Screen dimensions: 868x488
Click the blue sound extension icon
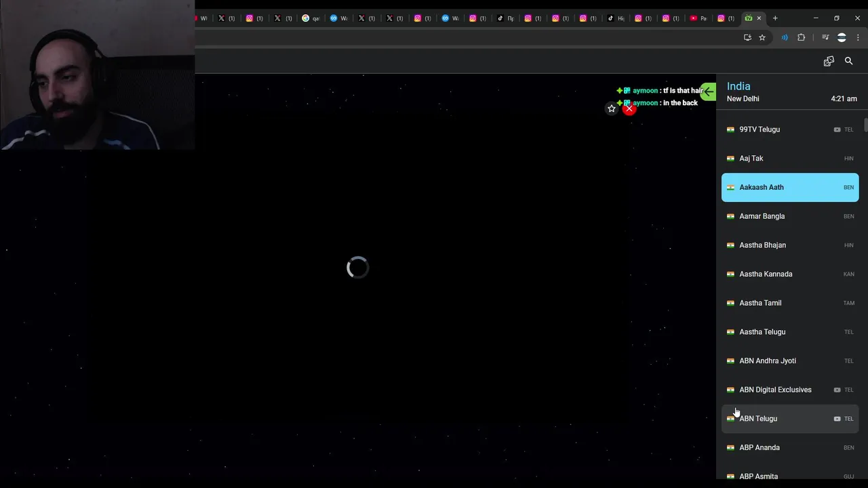click(x=785, y=37)
